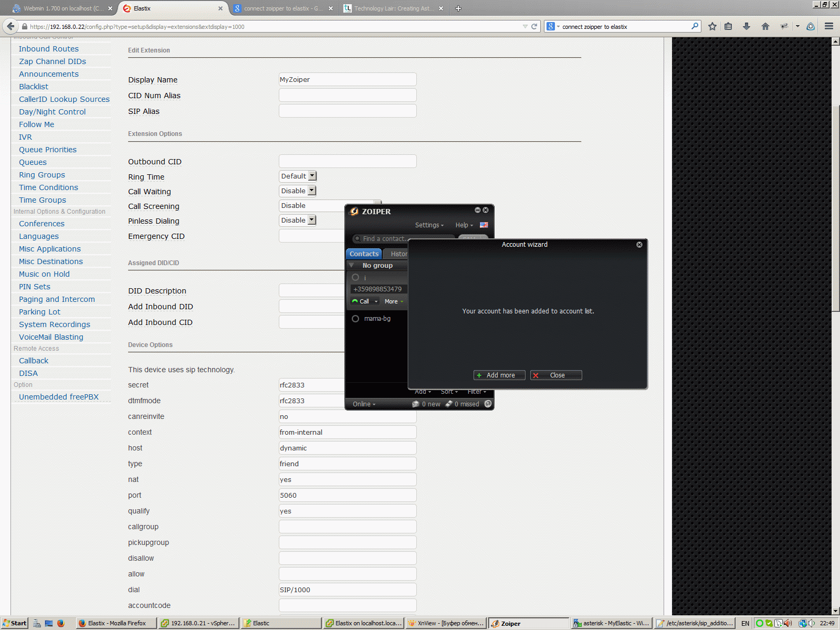This screenshot has height=630, width=840.
Task: Open the 0 new messages indicator
Action: point(426,404)
